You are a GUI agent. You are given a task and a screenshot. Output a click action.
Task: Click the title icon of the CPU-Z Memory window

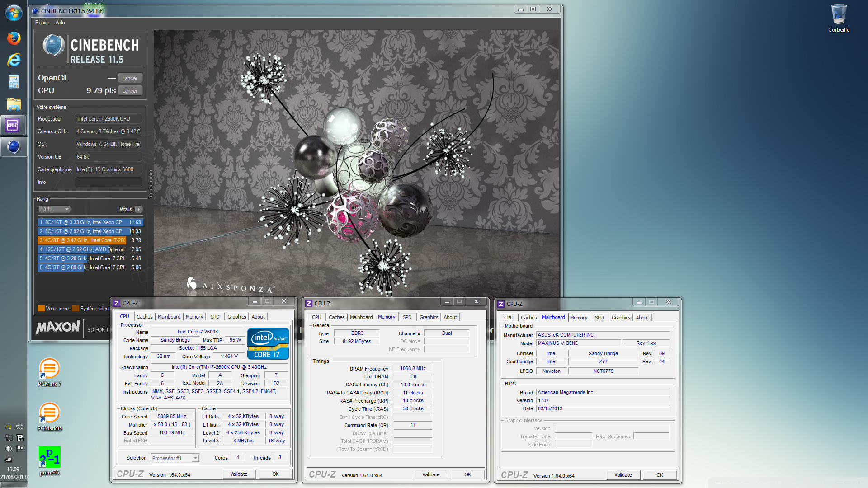tap(309, 304)
